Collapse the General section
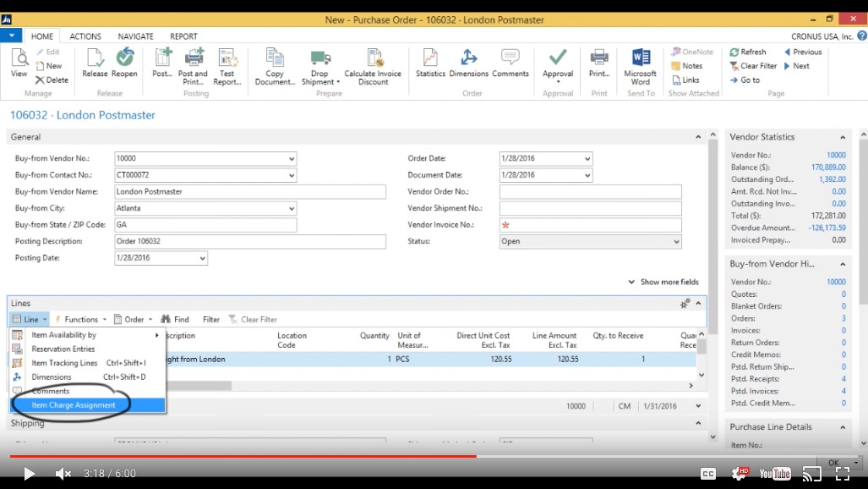The width and height of the screenshot is (868, 489). coord(697,136)
